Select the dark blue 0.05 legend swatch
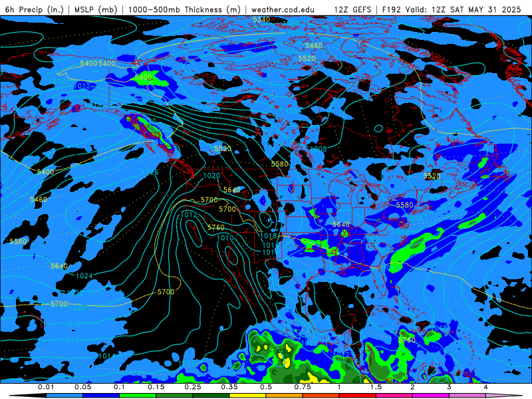Image resolution: width=532 pixels, height=399 pixels. 101,396
